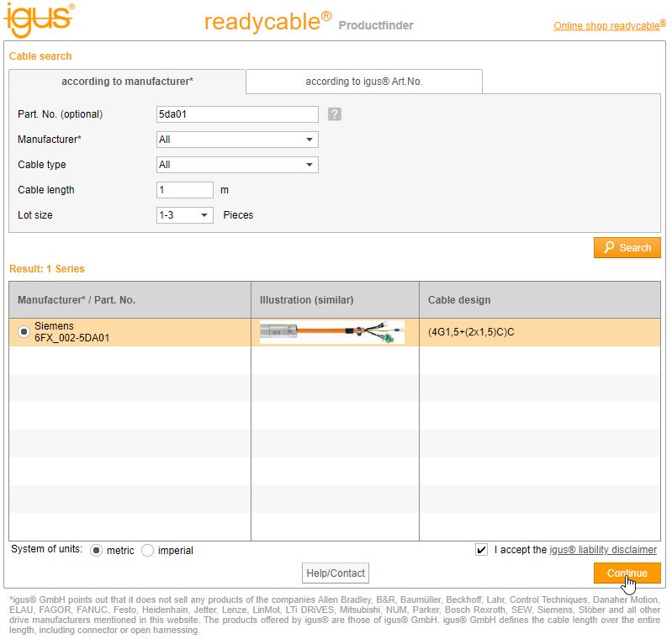Select metric system of units
The height and width of the screenshot is (639, 672).
click(x=96, y=550)
